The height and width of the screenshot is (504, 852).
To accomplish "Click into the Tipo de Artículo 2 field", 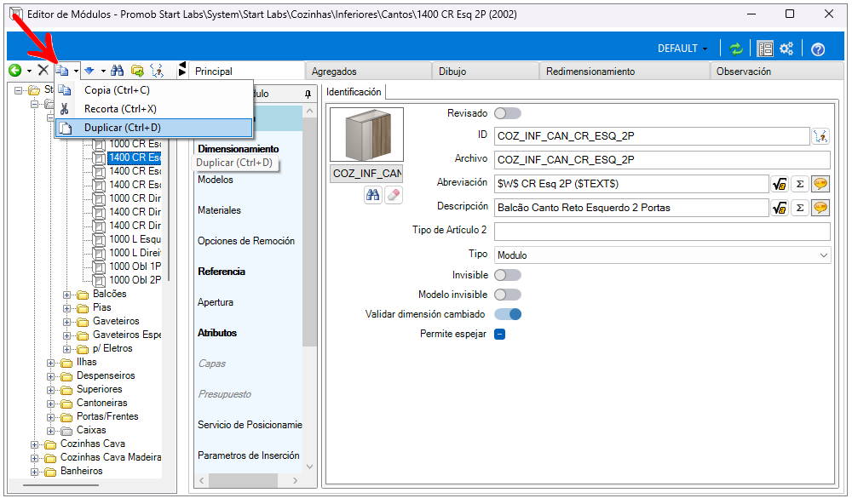I will [x=661, y=232].
